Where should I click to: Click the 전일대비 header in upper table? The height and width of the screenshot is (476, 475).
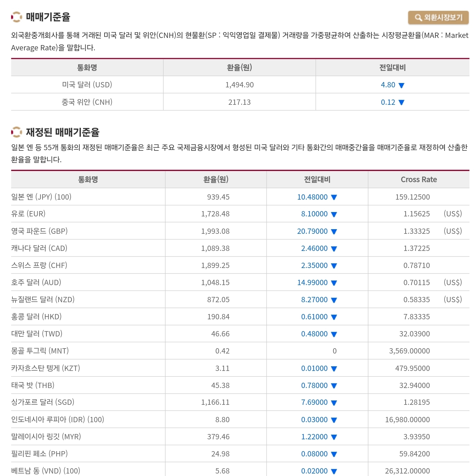[x=393, y=68]
